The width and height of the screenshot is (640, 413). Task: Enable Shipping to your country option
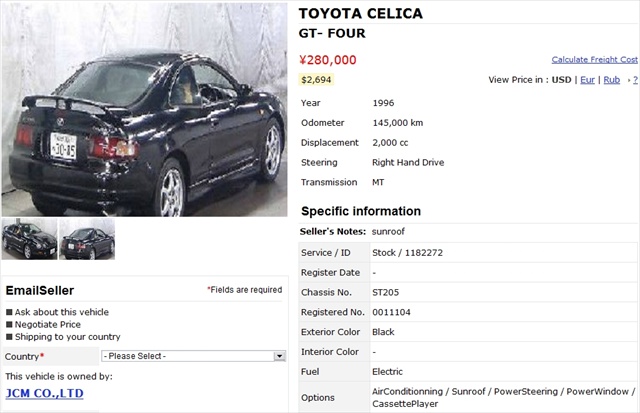click(x=9, y=337)
